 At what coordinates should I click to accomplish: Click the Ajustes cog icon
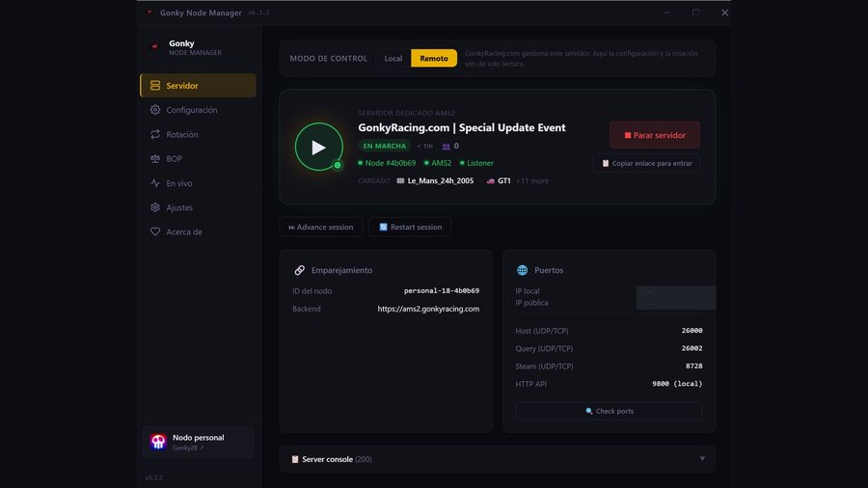tap(155, 207)
